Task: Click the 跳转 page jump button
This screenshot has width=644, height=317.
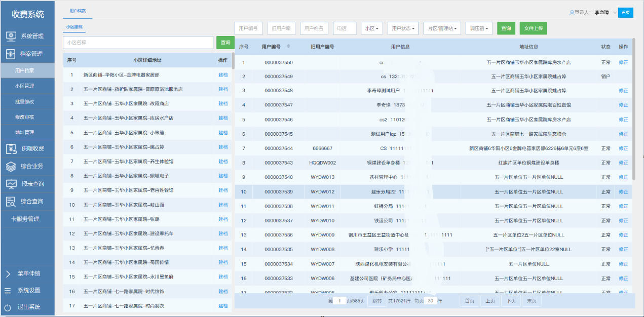Action: tap(376, 301)
